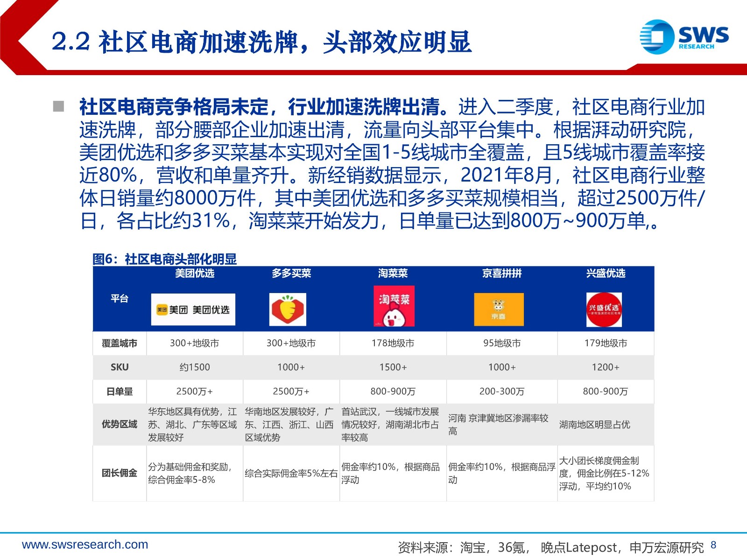Click the row label 覆盖城市

[120, 343]
